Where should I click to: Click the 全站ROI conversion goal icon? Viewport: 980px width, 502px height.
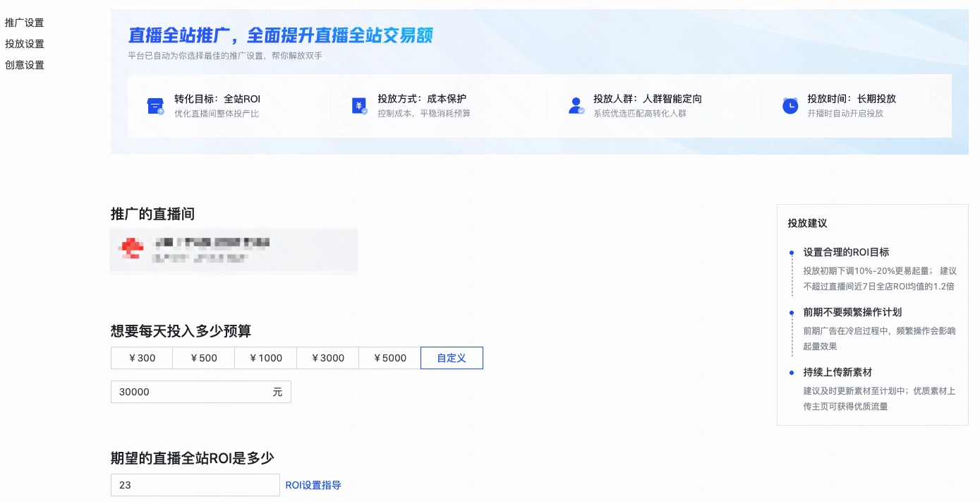155,105
